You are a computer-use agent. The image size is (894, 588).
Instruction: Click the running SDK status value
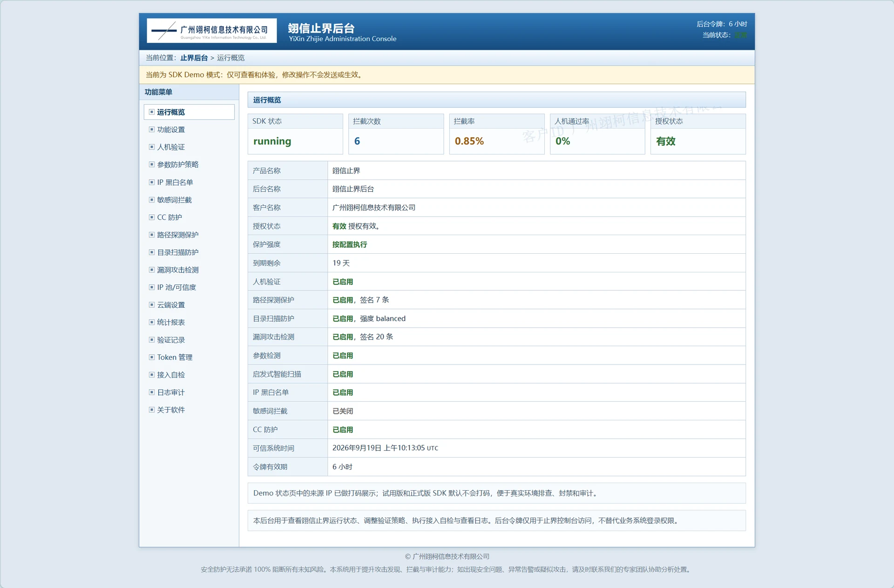(272, 141)
